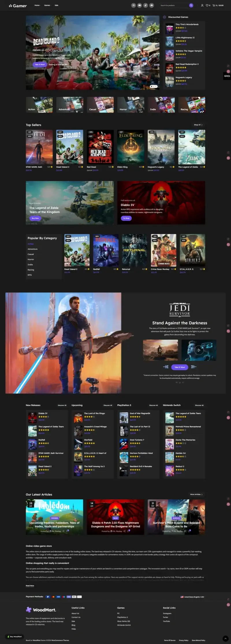The image size is (231, 644).
Task: Click More Articles arrow link
Action: pyautogui.click(x=196, y=494)
